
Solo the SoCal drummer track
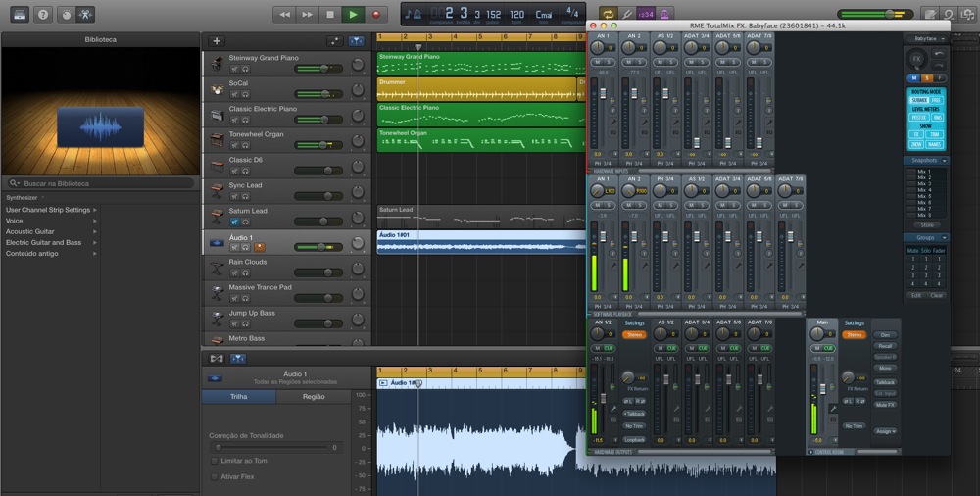tap(245, 94)
